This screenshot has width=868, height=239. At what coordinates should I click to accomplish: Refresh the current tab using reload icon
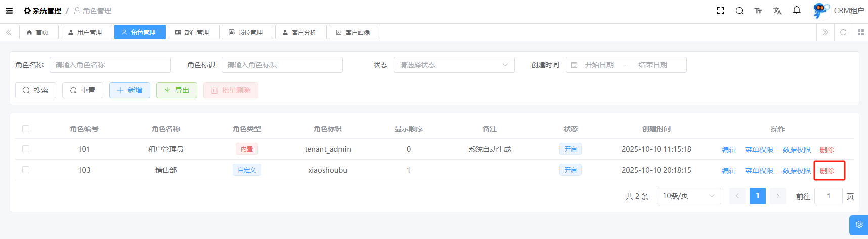pyautogui.click(x=843, y=32)
